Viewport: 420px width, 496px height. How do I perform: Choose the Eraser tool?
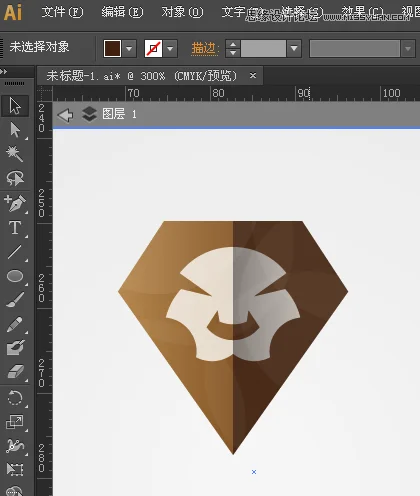[15, 371]
